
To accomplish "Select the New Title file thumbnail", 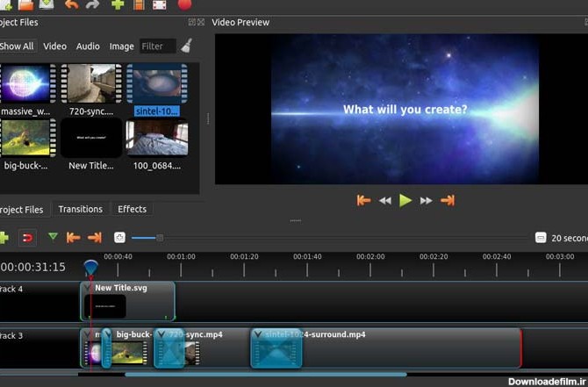I will (x=91, y=138).
